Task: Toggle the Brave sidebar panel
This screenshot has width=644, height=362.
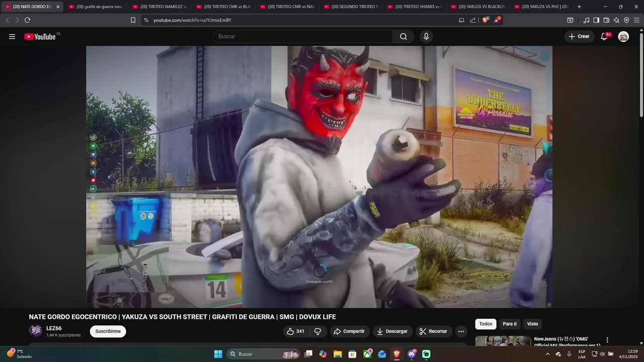Action: tap(596, 20)
